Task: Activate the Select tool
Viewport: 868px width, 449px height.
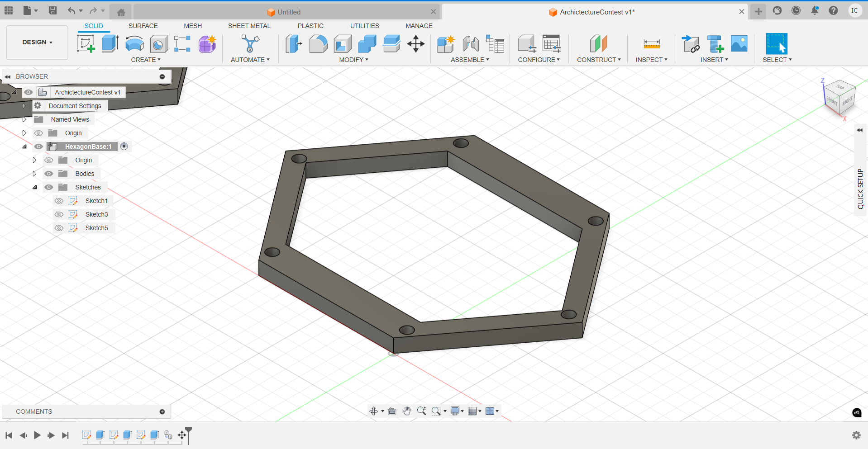Action: 777,44
